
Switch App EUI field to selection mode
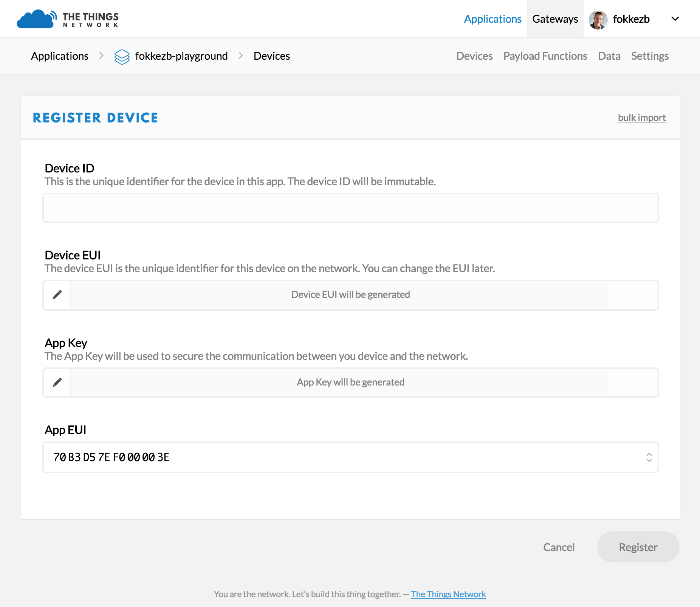(x=649, y=458)
